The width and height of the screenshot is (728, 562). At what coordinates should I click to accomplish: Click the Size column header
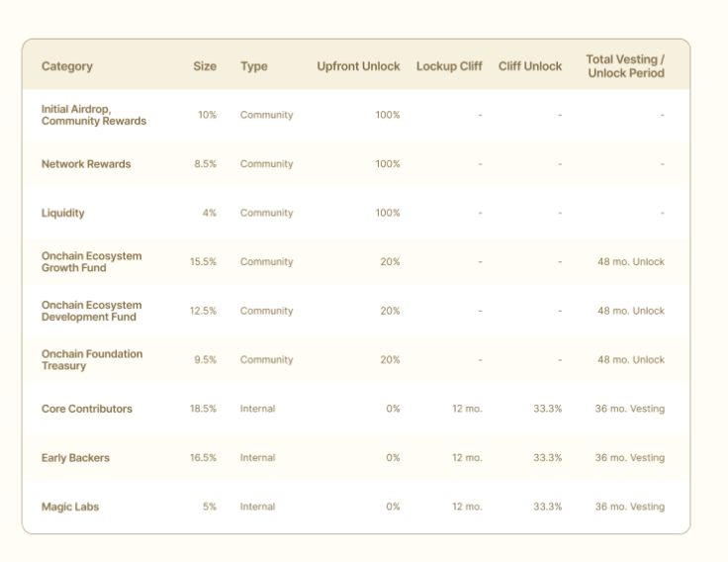click(205, 66)
